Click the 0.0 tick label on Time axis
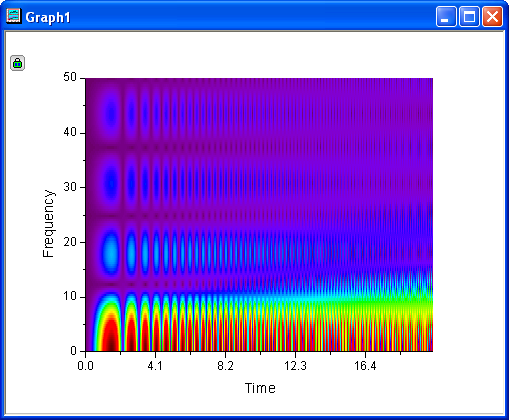This screenshot has width=509, height=420. click(x=85, y=366)
